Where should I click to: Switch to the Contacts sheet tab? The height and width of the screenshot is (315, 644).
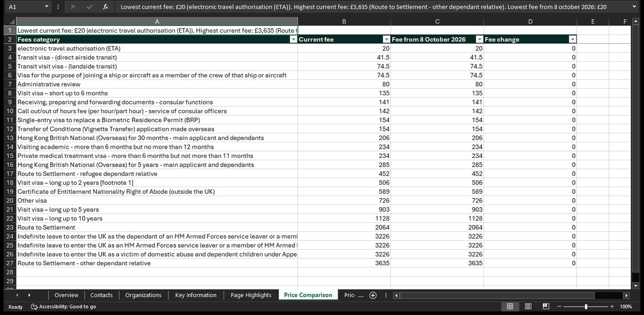tap(101, 295)
